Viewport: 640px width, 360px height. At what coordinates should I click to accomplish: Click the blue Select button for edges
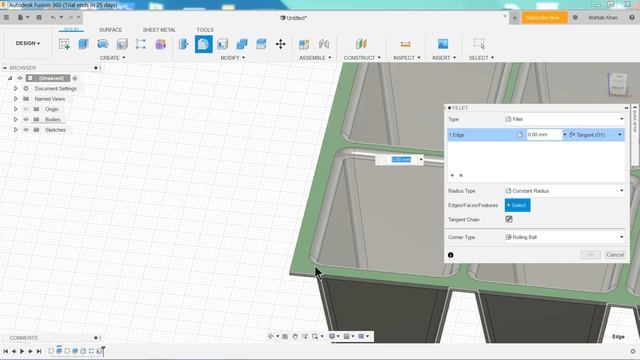[x=518, y=205]
